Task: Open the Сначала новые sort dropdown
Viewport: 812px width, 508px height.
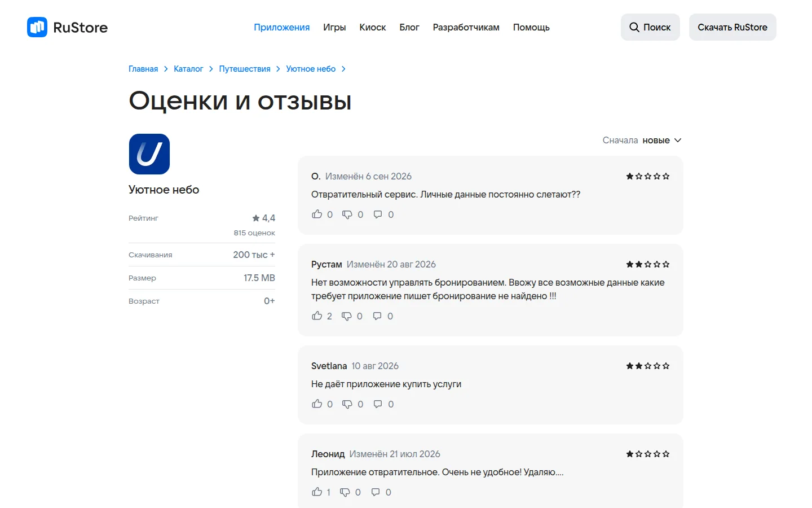Action: [x=642, y=140]
